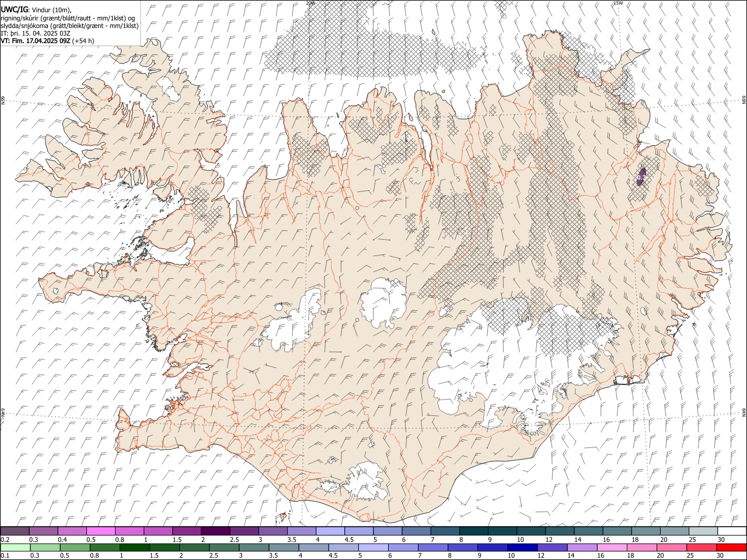
Task: Click the 15W longitude label
Action: (618, 3)
